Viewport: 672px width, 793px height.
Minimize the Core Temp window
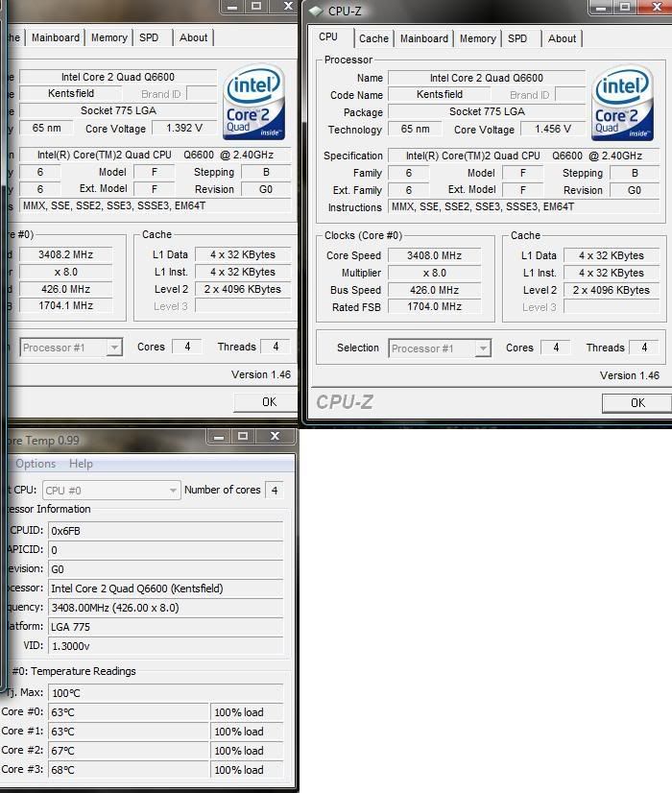coord(218,437)
